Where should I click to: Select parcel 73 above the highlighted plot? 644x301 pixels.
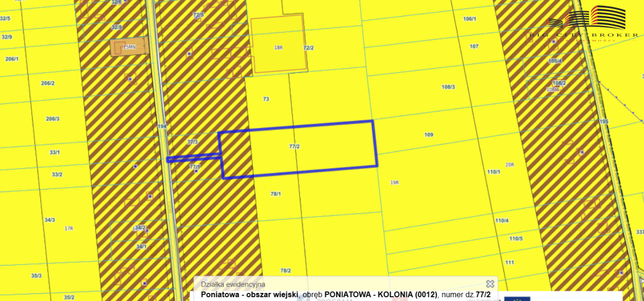266,99
